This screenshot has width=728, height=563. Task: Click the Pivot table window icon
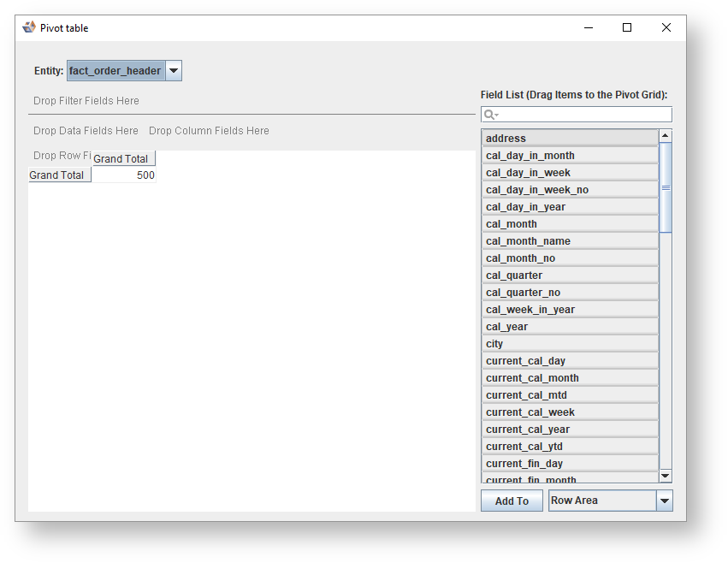tap(29, 27)
